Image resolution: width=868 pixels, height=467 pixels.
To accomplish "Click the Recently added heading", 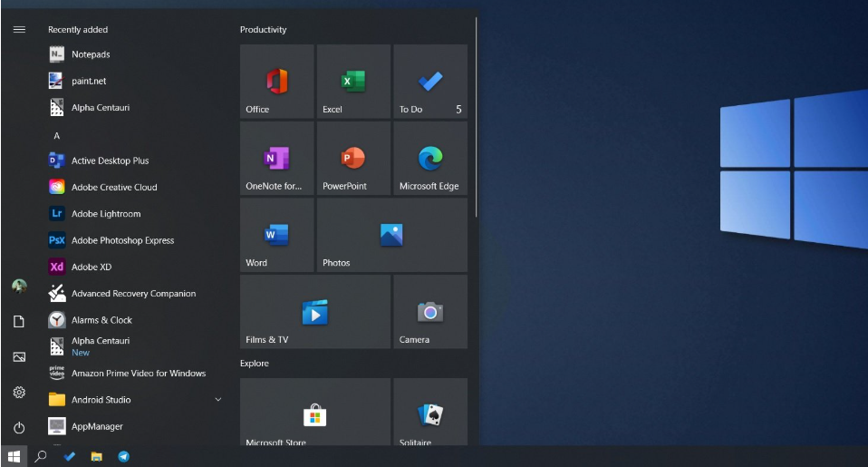I will tap(78, 29).
